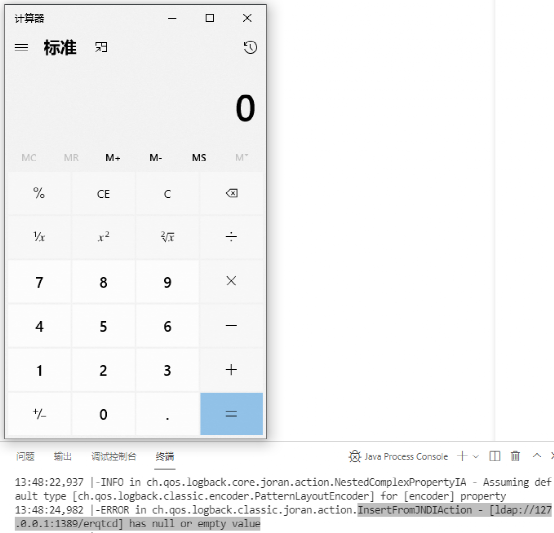
Task: Switch to the 问题 panel tab
Action: [x=25, y=456]
